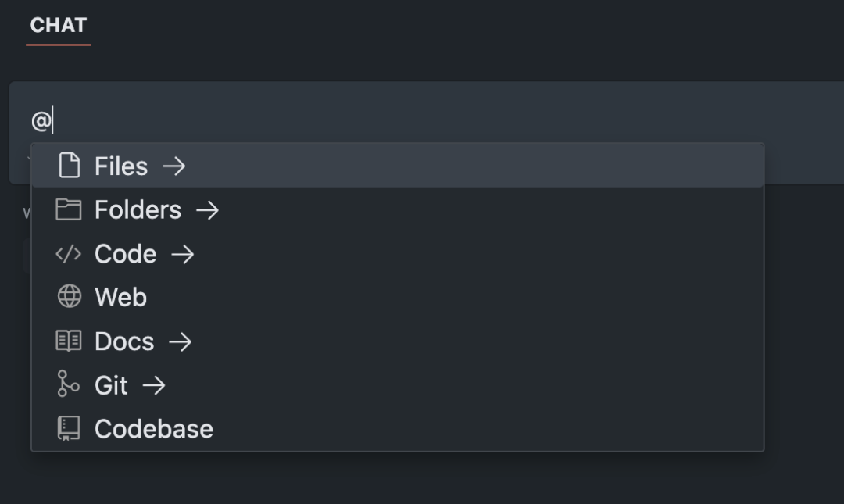Choose Folders from the mention list

click(x=138, y=209)
